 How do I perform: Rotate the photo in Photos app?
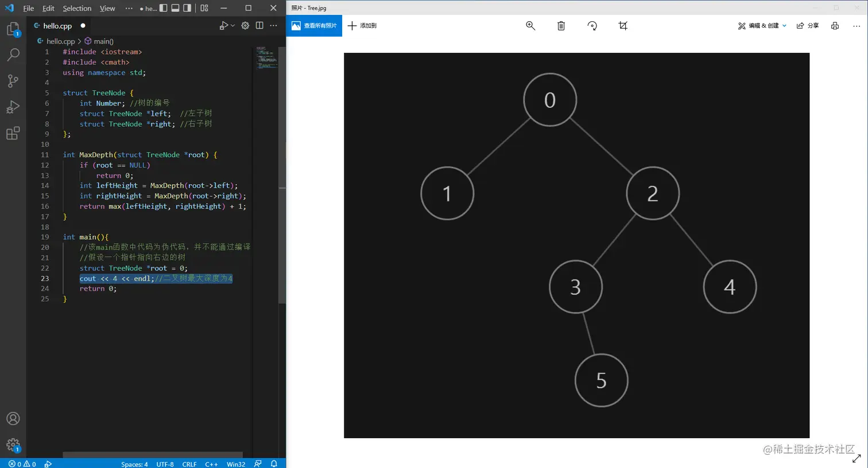point(592,26)
